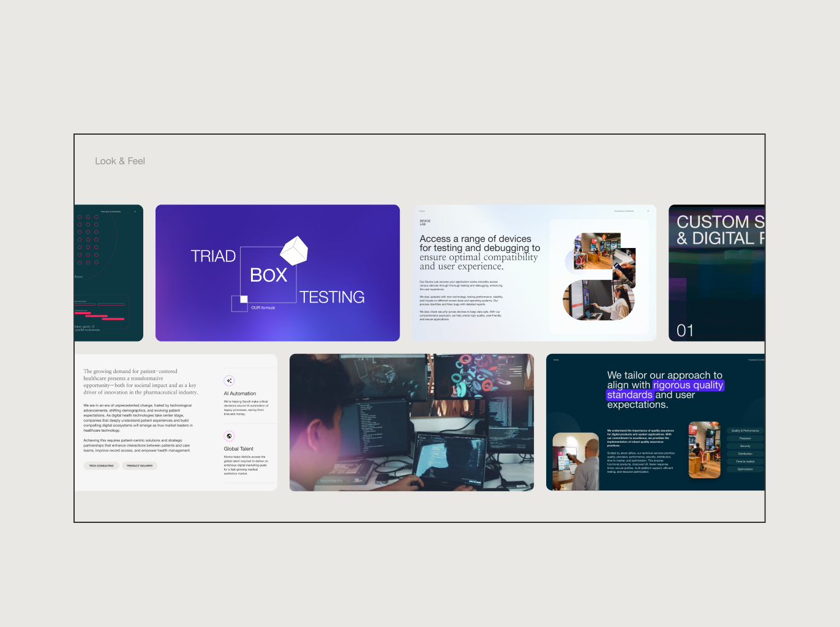
Task: Click the 'rigorous quality' highlighted text
Action: [688, 385]
